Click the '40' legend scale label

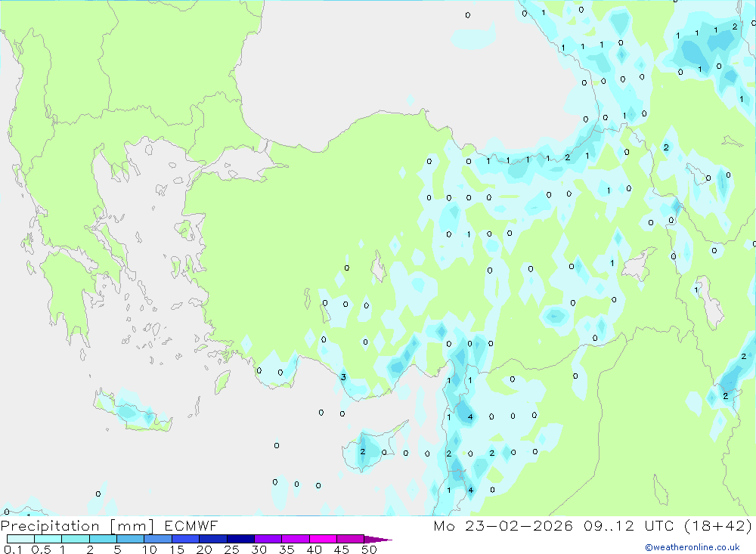(314, 549)
